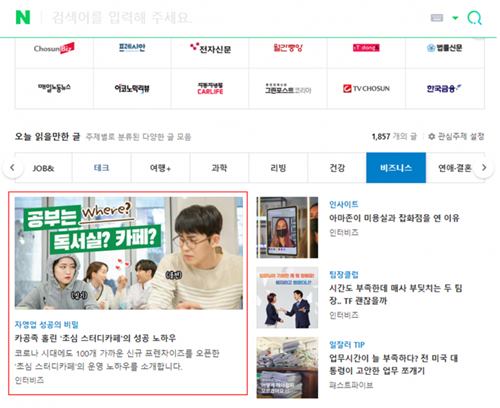Open the 공부는 독서실? 카페? featured image
Viewport: 500px width, 408px height.
click(x=129, y=253)
